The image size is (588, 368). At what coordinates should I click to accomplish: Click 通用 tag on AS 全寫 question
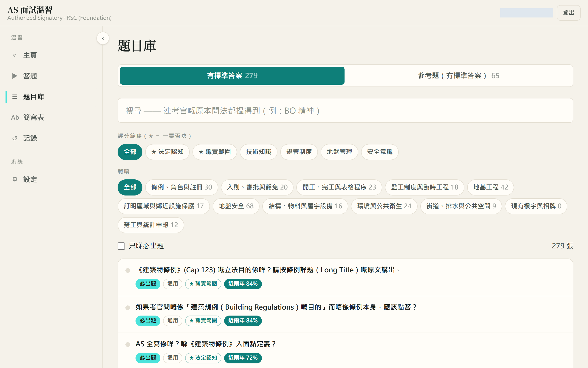point(172,358)
